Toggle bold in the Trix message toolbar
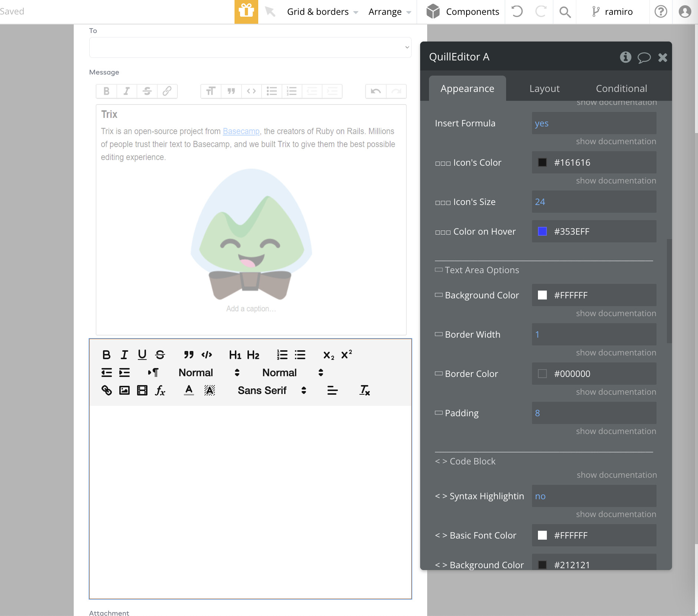Screen dimensions: 698x616 tap(106, 91)
